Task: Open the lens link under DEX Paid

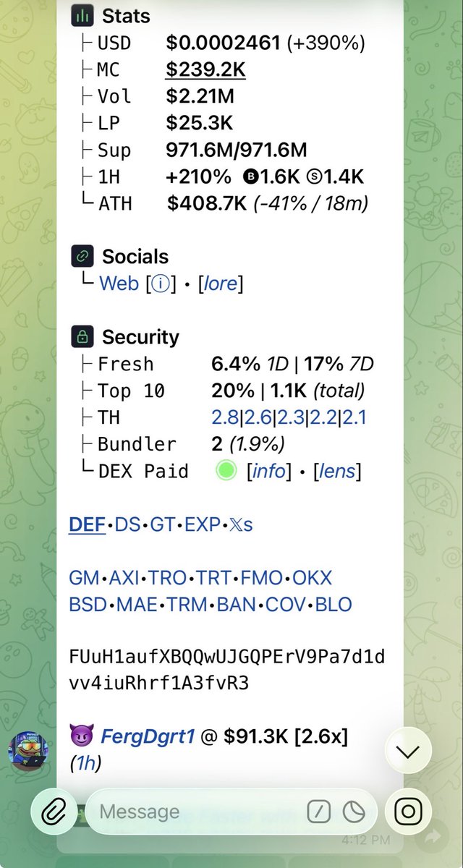Action: [338, 472]
